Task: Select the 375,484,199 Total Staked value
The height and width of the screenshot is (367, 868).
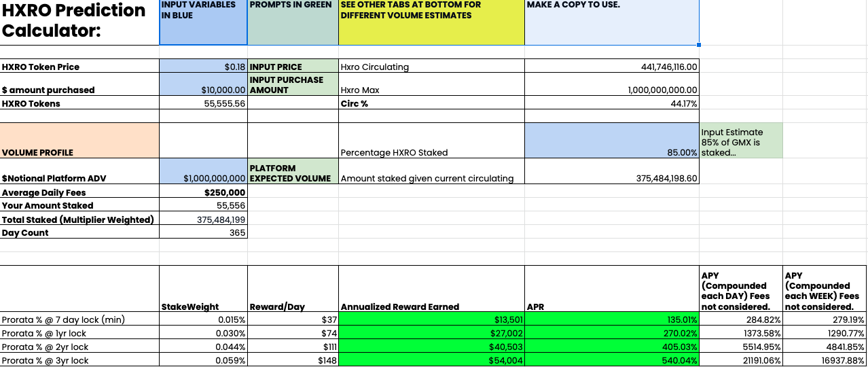Action: [203, 219]
